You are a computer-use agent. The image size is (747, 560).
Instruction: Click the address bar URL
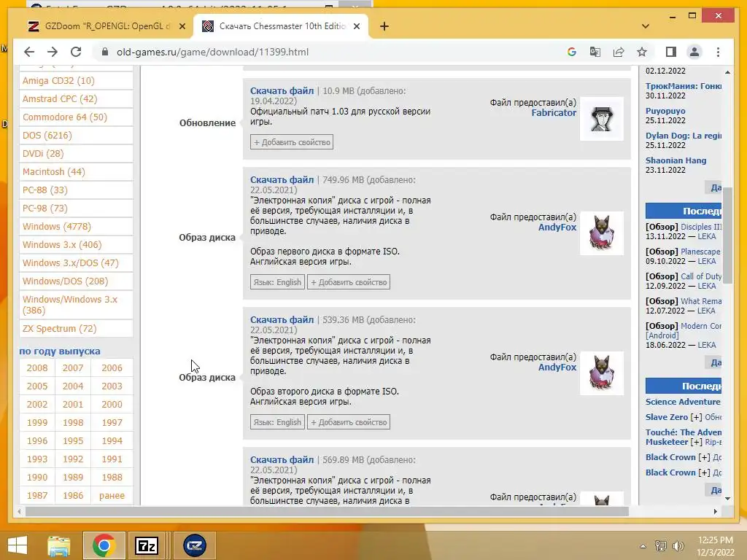[x=212, y=52]
